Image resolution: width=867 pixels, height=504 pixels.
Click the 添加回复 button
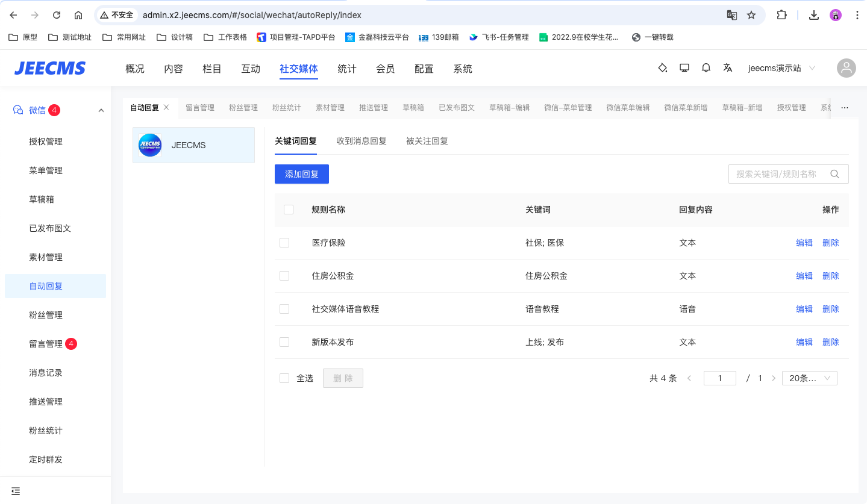click(x=302, y=174)
